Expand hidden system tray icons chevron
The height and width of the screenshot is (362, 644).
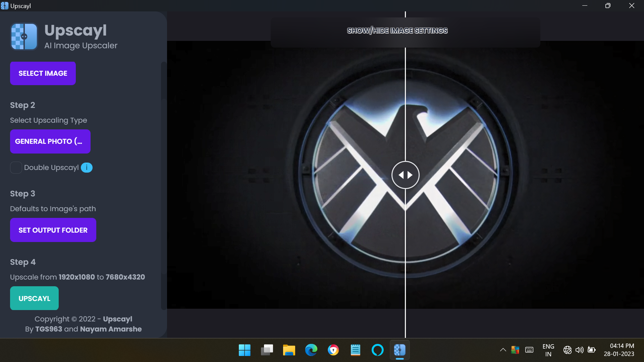(x=503, y=350)
